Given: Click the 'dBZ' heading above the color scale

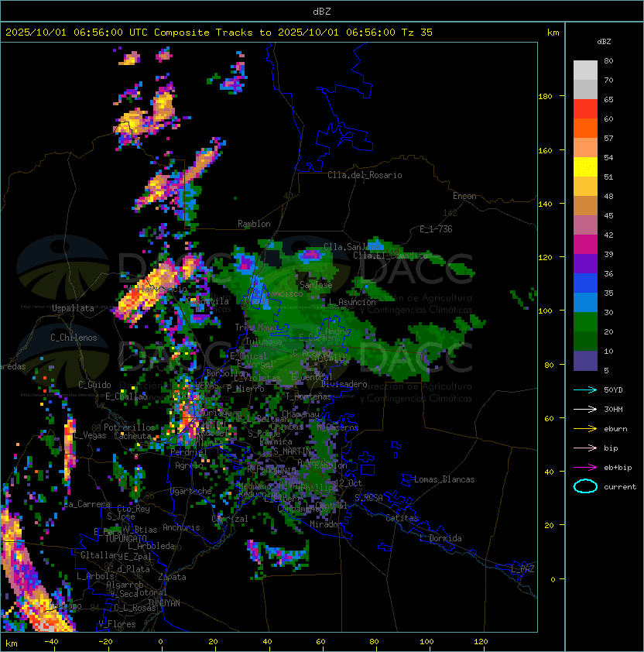Looking at the screenshot, I should pyautogui.click(x=604, y=42).
